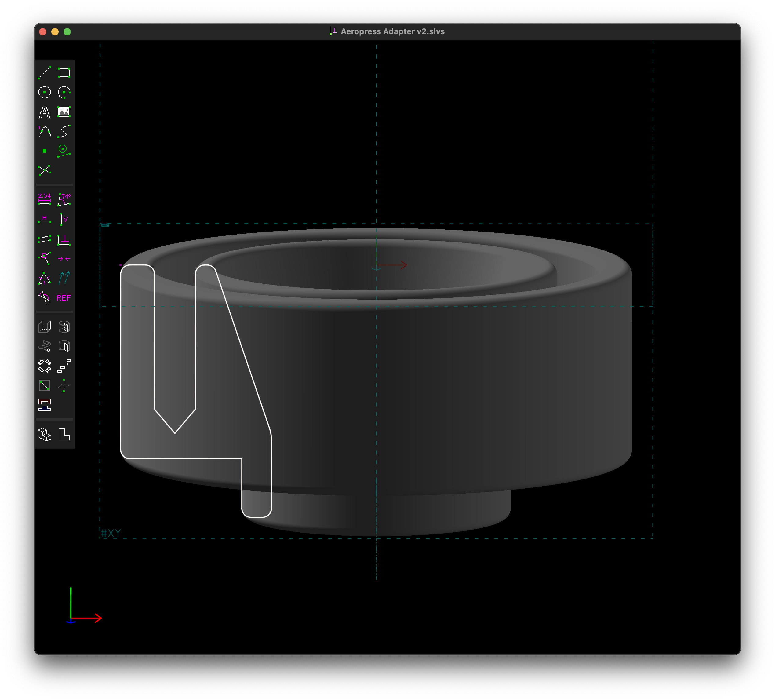Apply a vertical constraint
The image size is (775, 700).
coord(65,219)
